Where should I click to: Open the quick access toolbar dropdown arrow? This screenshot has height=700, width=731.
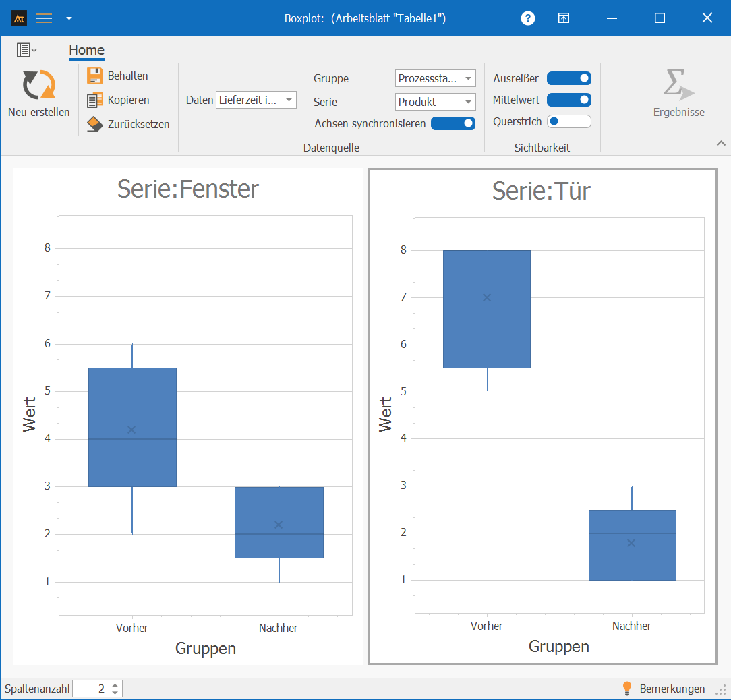[69, 18]
